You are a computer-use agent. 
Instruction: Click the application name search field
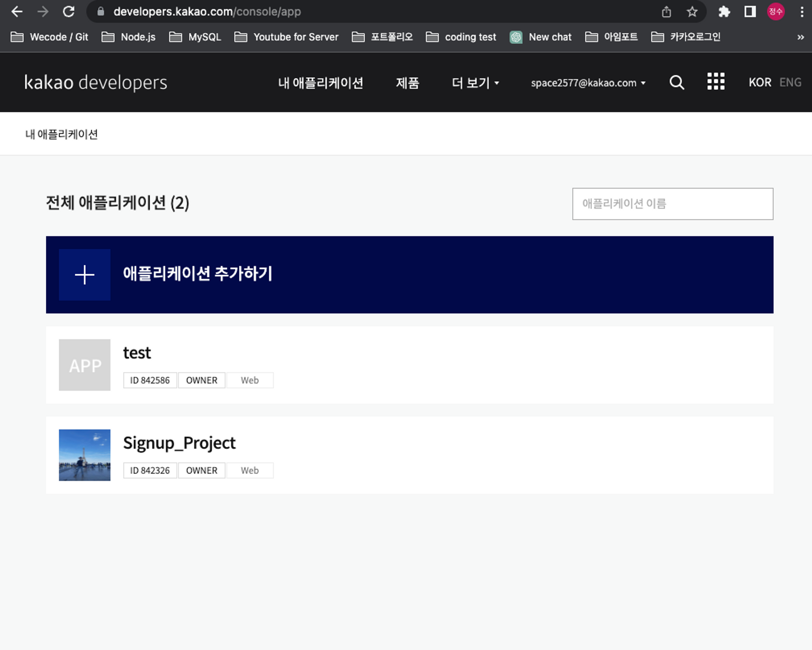tap(672, 204)
